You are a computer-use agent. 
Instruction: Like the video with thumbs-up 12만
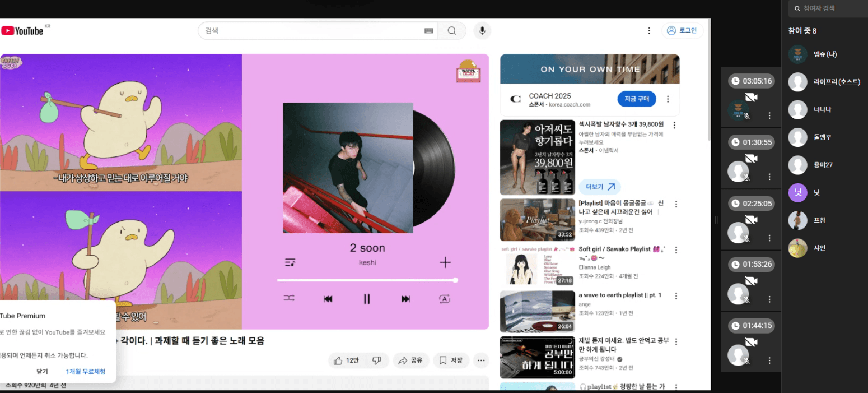click(x=346, y=360)
